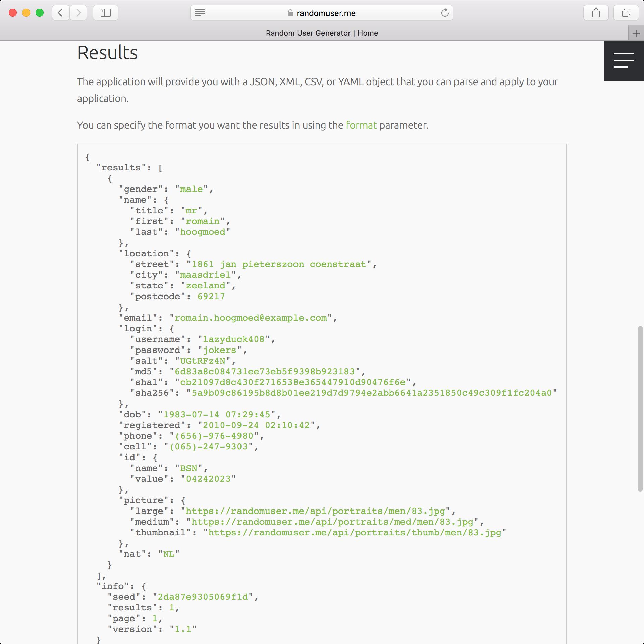Screen dimensions: 644x644
Task: Click the id name value BSN
Action: (189, 468)
